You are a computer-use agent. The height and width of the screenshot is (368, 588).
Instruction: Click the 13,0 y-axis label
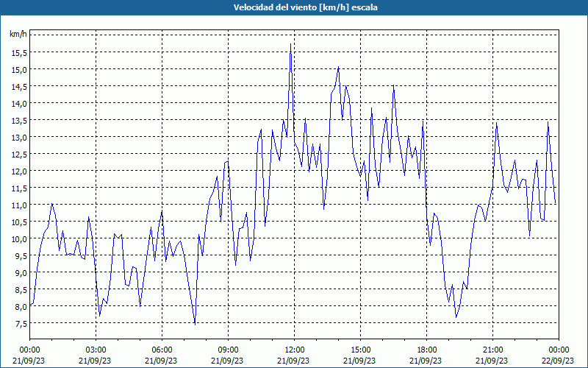(19, 138)
